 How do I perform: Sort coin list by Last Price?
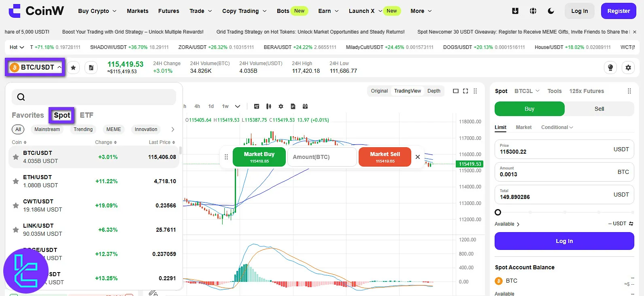click(162, 142)
